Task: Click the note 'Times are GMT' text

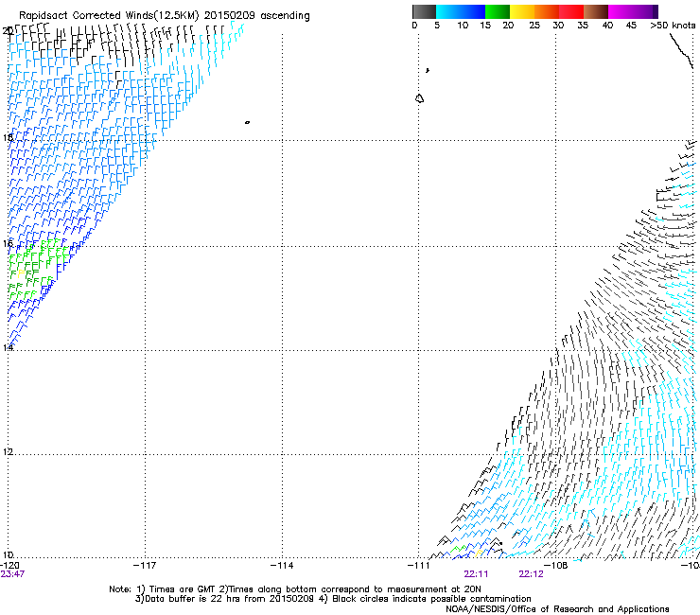Action: [182, 589]
